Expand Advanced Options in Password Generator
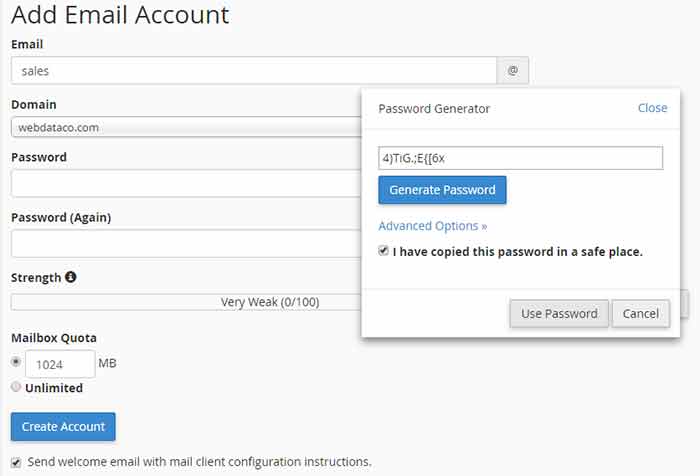Image resolution: width=700 pixels, height=476 pixels. [x=433, y=226]
